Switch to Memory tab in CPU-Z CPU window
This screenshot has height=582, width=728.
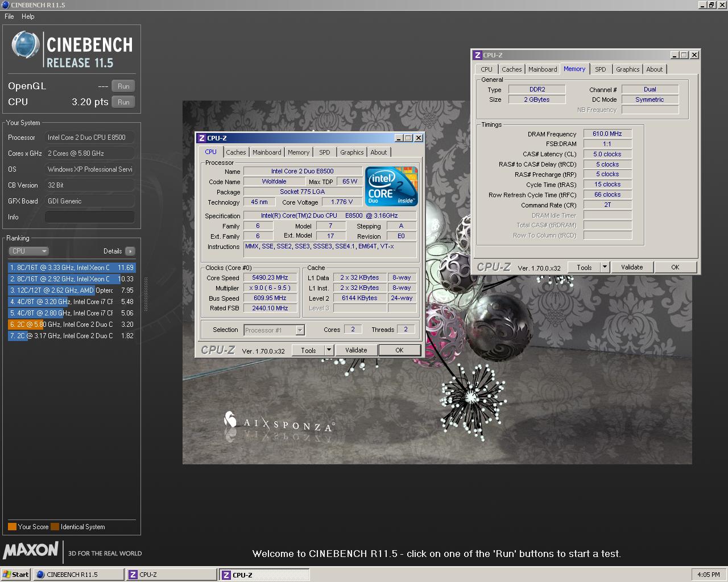(x=299, y=152)
